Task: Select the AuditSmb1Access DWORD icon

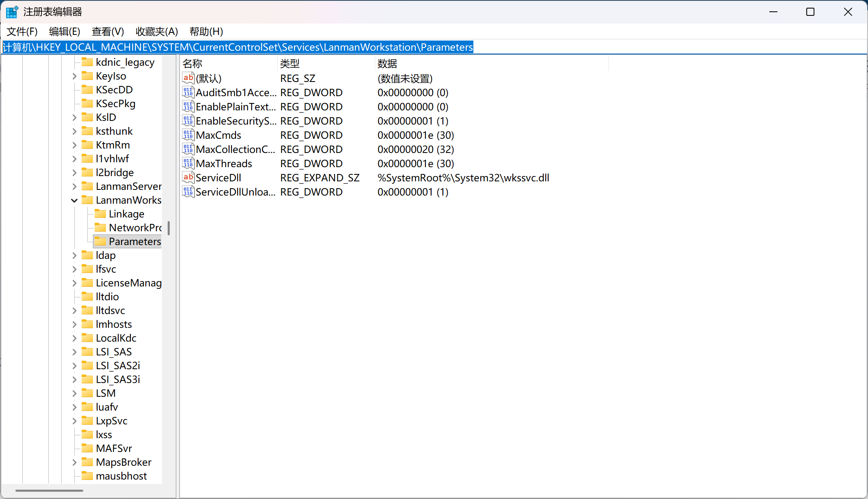Action: pyautogui.click(x=188, y=92)
